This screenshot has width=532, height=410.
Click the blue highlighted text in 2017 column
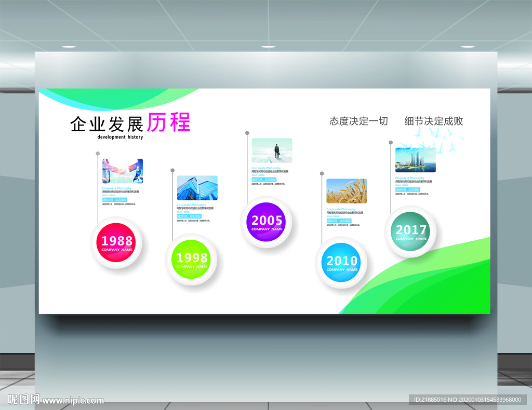pyautogui.click(x=407, y=189)
